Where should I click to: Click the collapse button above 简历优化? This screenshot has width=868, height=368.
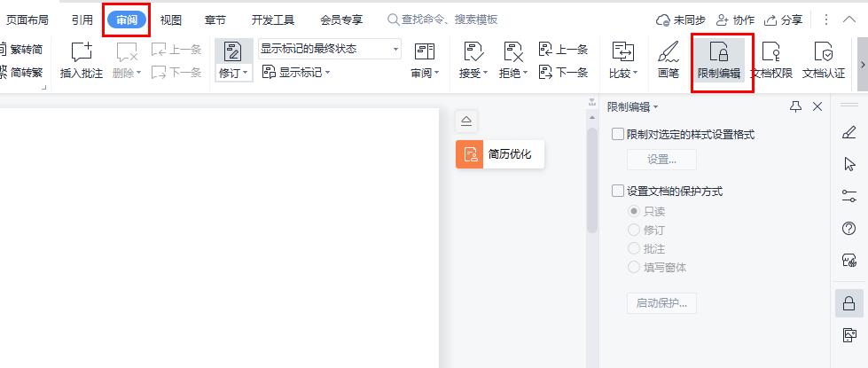[x=466, y=121]
